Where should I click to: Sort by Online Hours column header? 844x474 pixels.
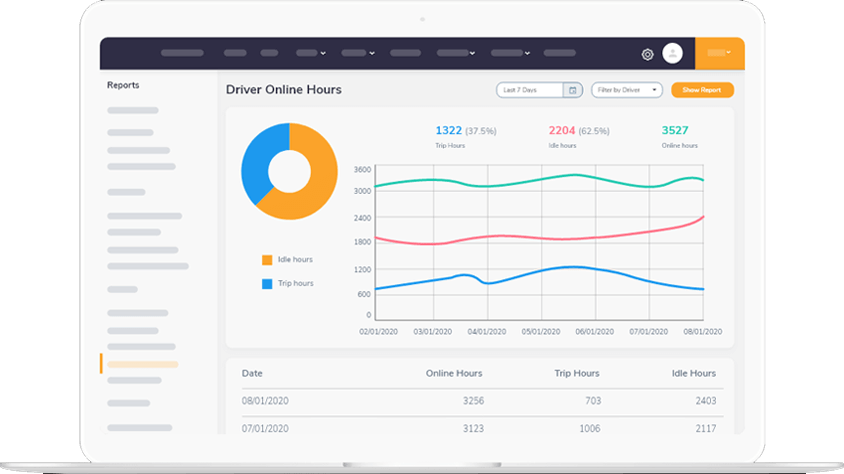[454, 373]
